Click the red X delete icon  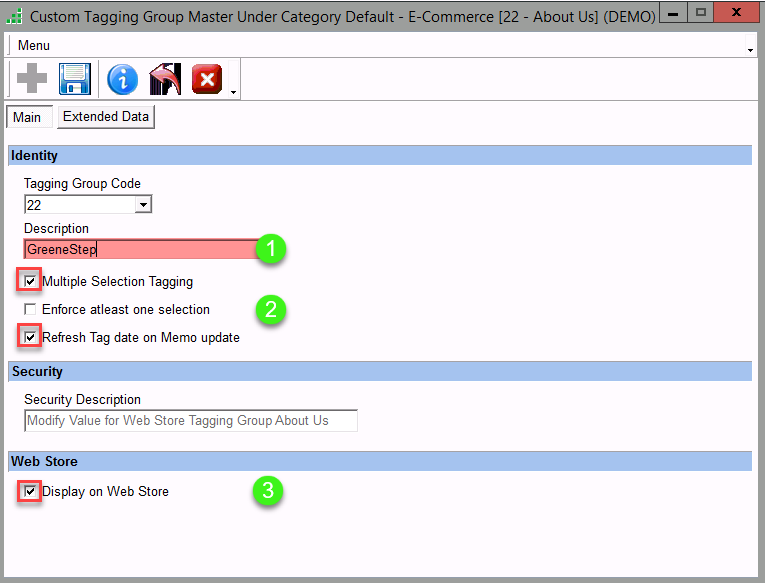[x=206, y=78]
